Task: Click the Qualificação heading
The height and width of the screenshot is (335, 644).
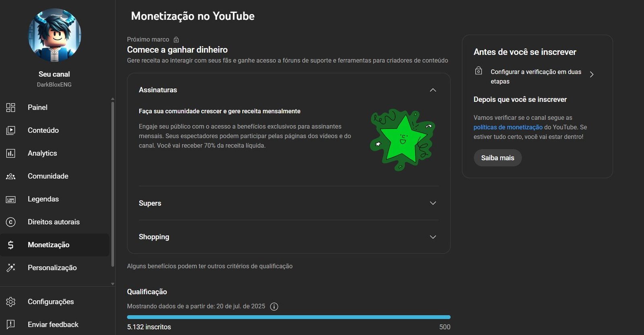Action: coord(147,292)
